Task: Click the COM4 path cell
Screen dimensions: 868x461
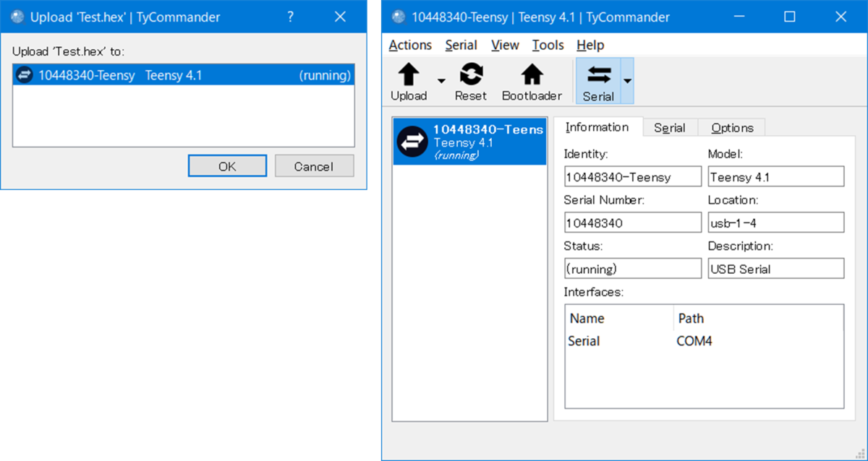Action: click(694, 341)
